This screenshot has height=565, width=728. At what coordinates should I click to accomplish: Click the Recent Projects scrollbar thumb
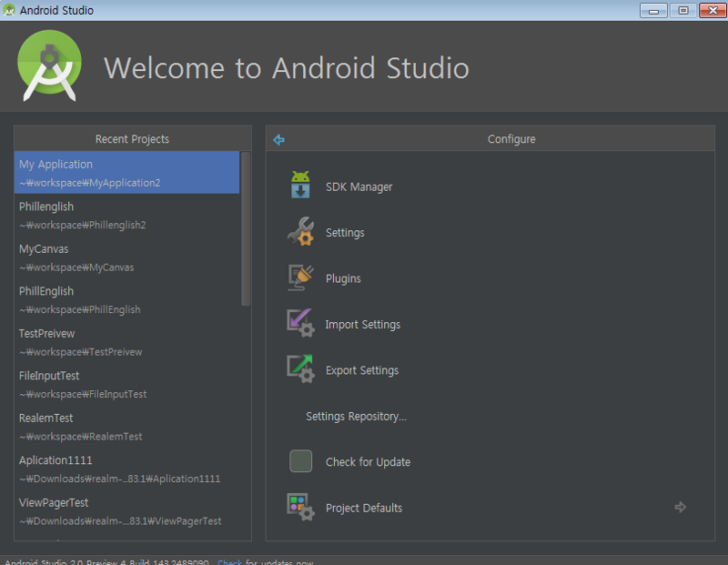click(246, 228)
